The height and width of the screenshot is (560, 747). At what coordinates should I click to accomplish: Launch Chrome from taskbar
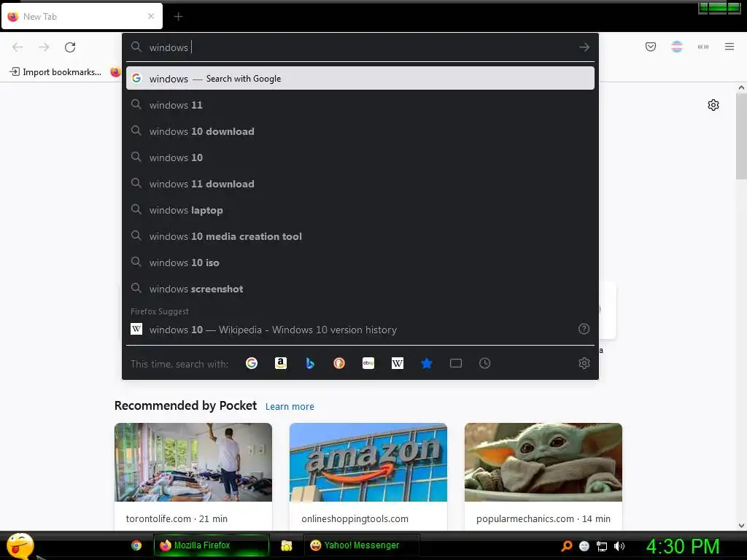tap(136, 545)
